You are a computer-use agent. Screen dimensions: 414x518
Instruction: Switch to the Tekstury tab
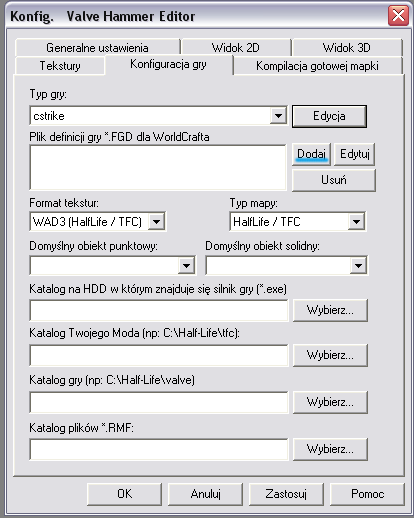click(60, 66)
